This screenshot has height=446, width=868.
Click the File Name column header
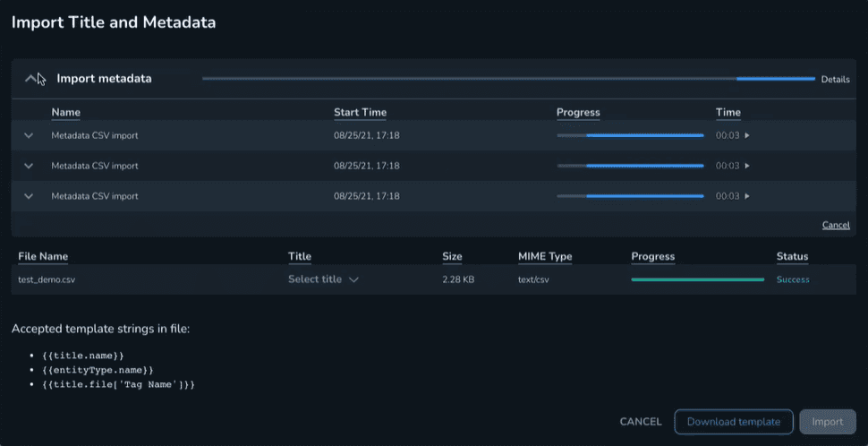point(43,256)
